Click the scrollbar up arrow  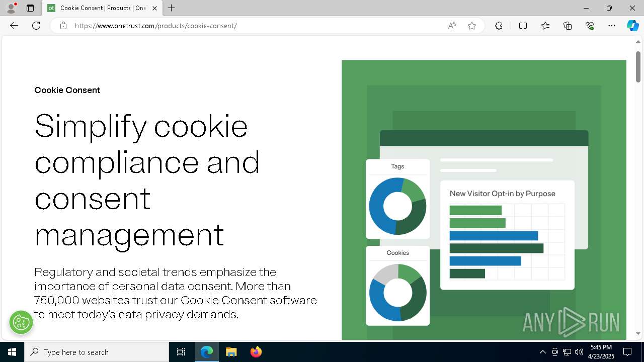pyautogui.click(x=638, y=42)
